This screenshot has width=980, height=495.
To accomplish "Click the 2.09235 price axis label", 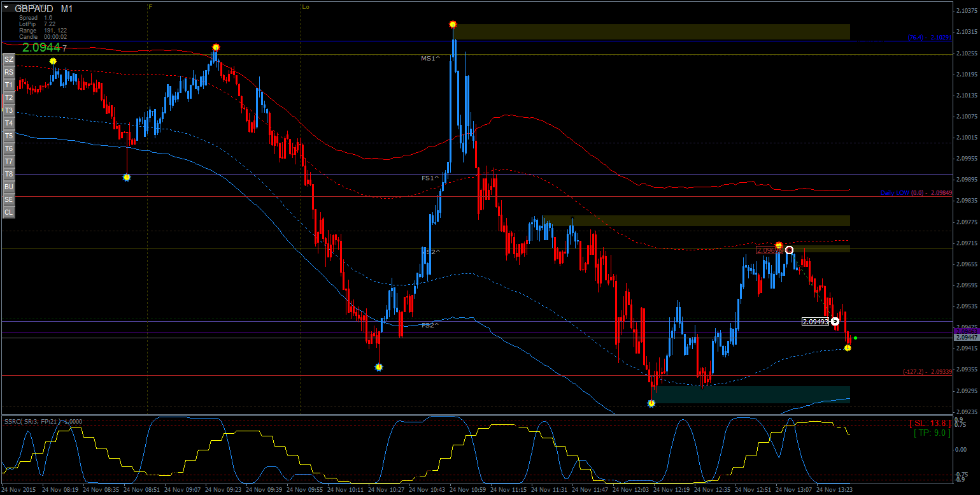I will point(967,412).
